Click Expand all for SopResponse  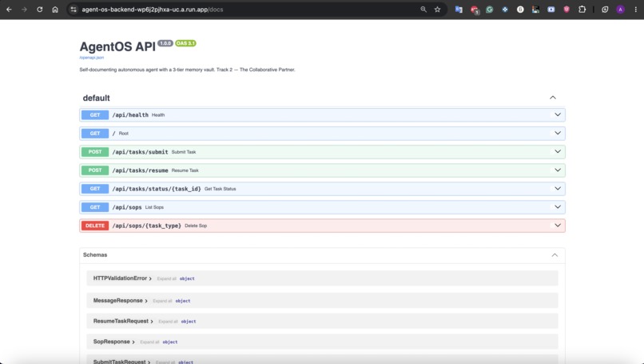[149, 342]
